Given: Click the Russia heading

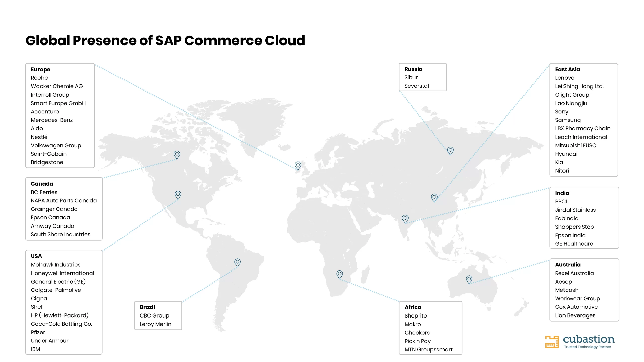Looking at the screenshot, I should pyautogui.click(x=413, y=69).
